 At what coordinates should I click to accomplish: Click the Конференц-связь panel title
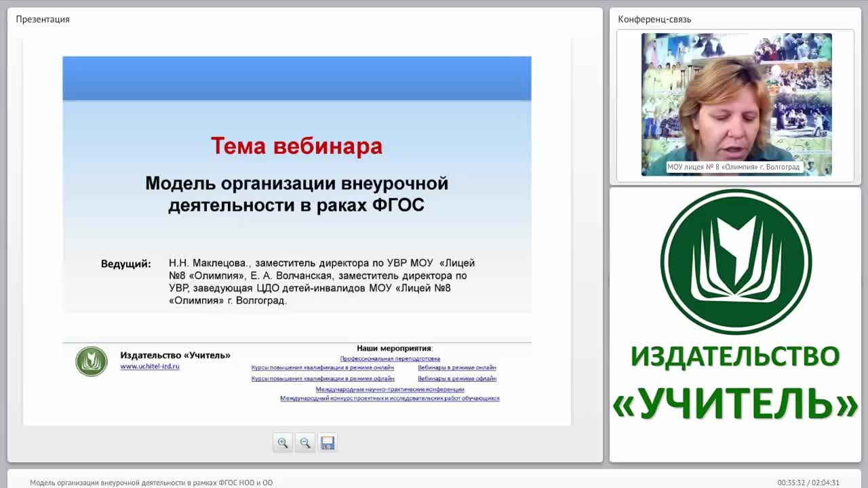tap(654, 19)
